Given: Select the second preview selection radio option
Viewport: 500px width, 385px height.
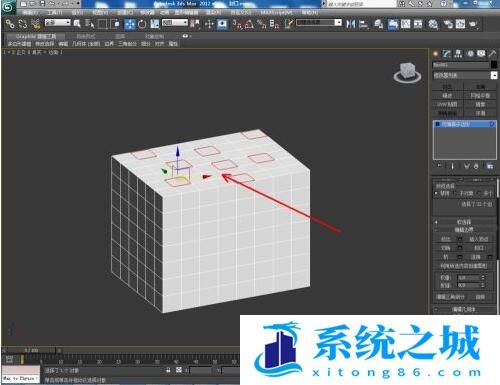Looking at the screenshot, I should click(x=456, y=193).
